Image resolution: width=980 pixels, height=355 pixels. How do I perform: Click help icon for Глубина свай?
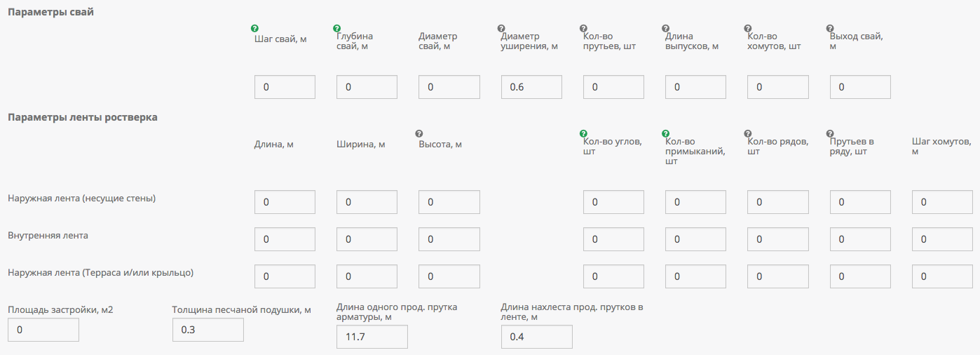[x=337, y=29]
